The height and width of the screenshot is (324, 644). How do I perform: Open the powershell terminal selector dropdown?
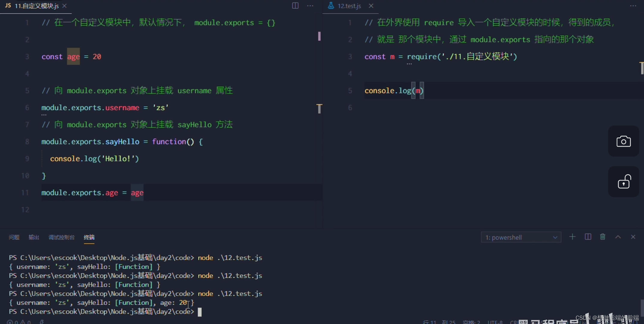coord(521,237)
